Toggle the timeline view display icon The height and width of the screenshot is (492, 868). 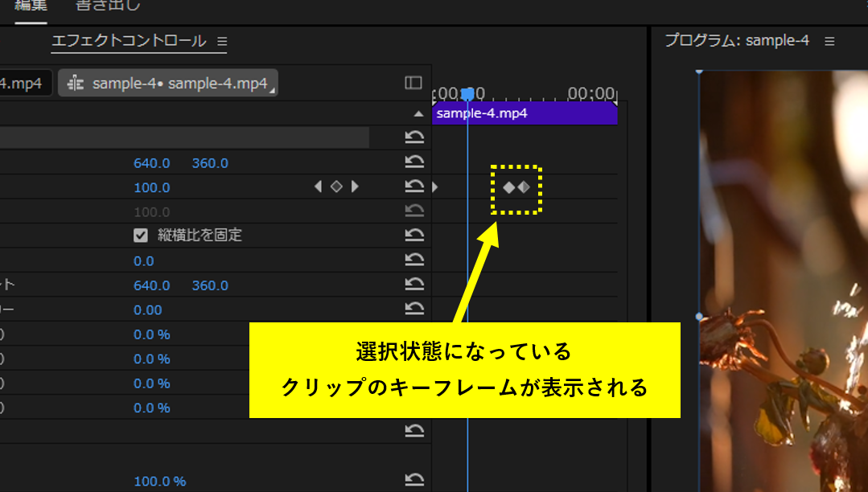[x=415, y=83]
